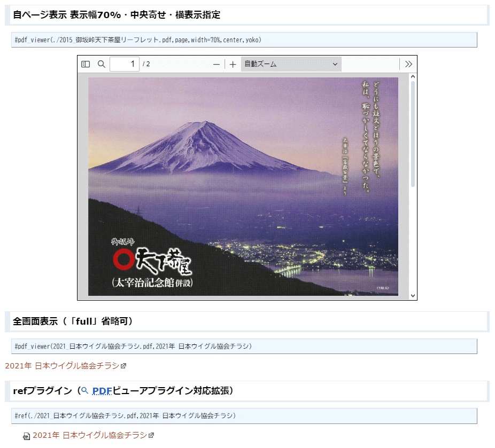Viewport: 495px width, 448px height.
Task: Zoom in using the plus icon
Action: [x=232, y=64]
